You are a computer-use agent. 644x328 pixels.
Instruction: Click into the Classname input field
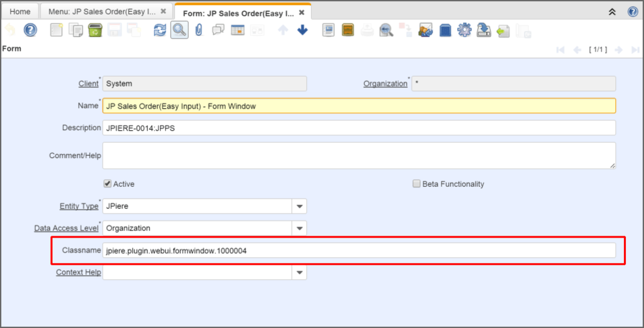point(358,251)
